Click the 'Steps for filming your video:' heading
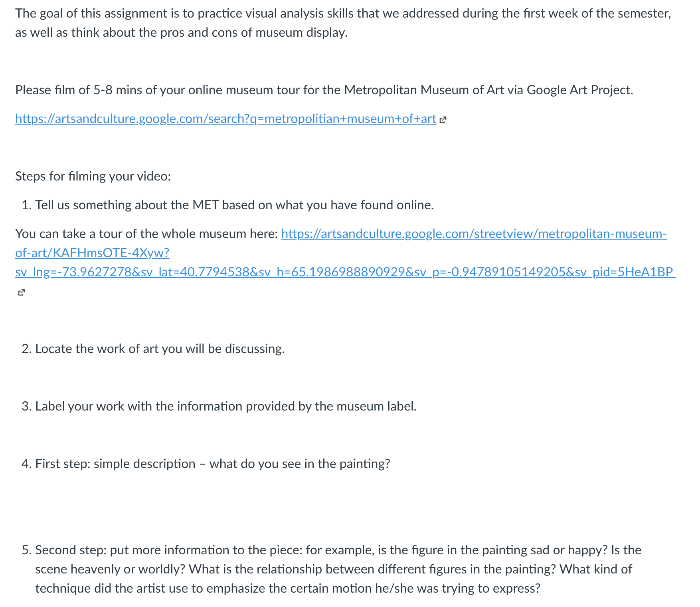Viewport: 700px width, 607px height. point(93,176)
